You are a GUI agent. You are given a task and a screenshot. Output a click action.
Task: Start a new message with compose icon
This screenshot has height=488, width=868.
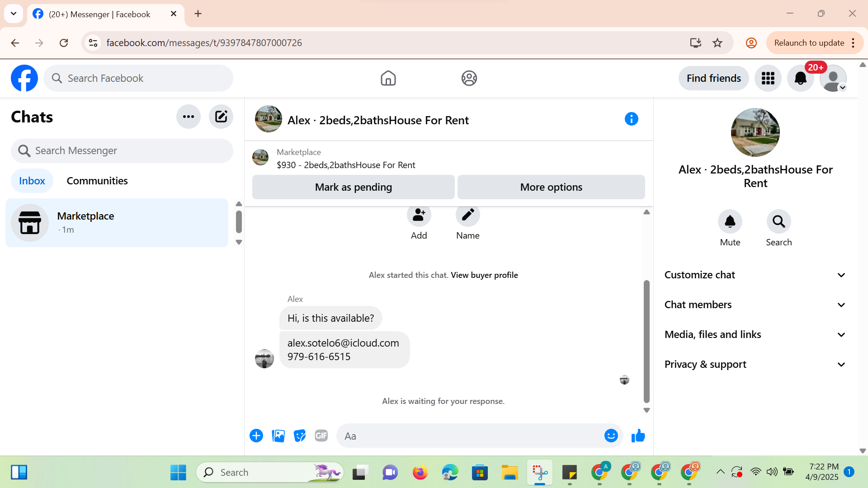[x=221, y=117]
